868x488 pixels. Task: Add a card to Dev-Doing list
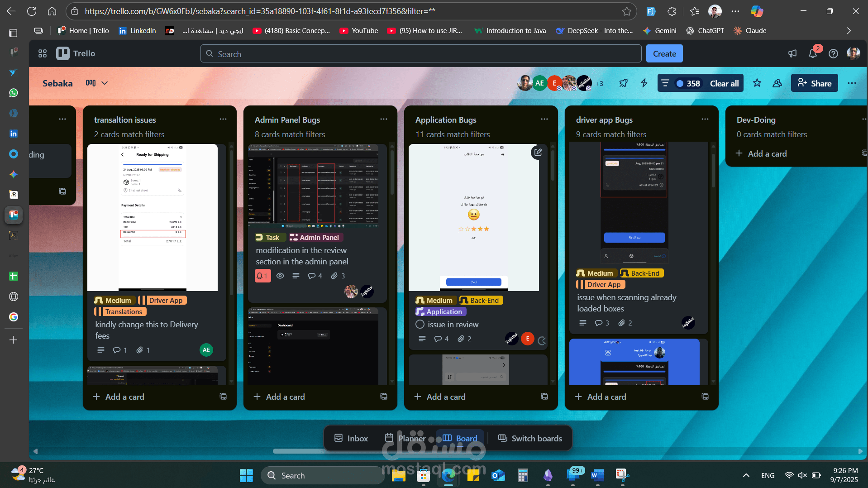click(761, 153)
